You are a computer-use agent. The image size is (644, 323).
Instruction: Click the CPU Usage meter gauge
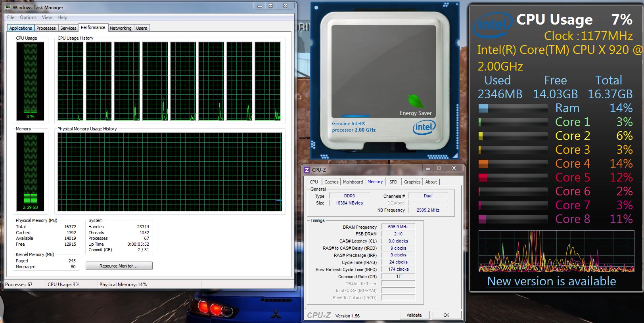tap(31, 81)
